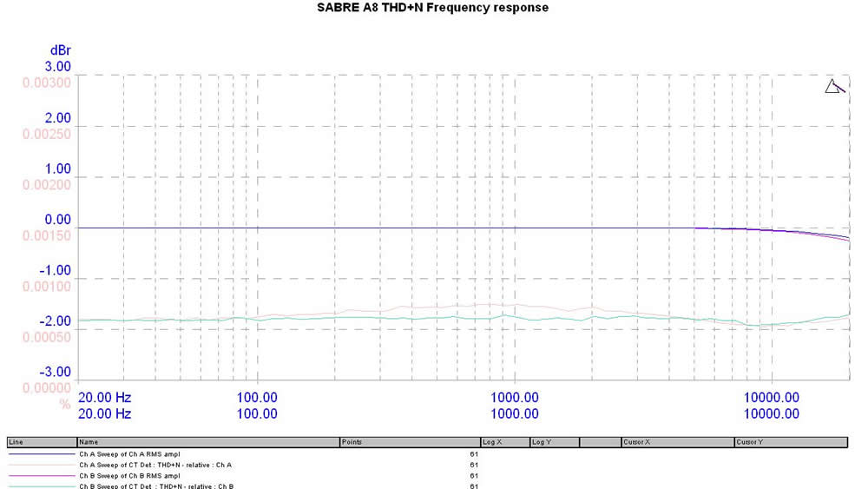Click the "Line" column header
Screen dimensions: 868x489
(x=42, y=442)
